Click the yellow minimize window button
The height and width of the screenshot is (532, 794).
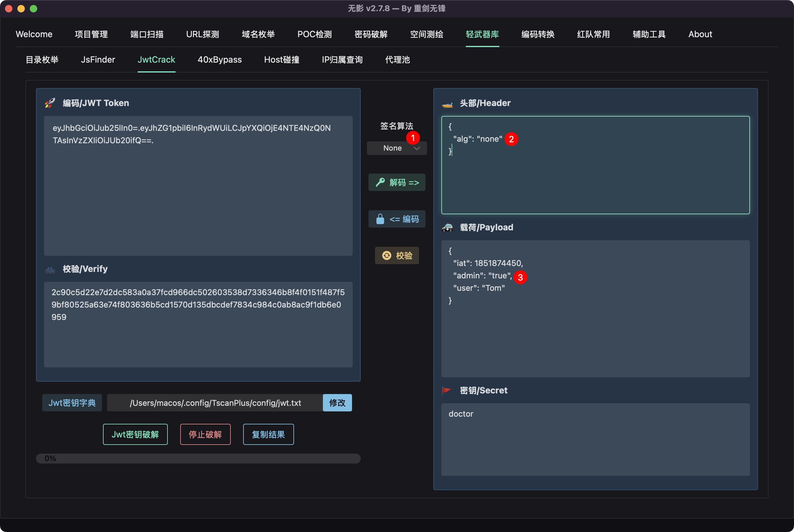21,8
